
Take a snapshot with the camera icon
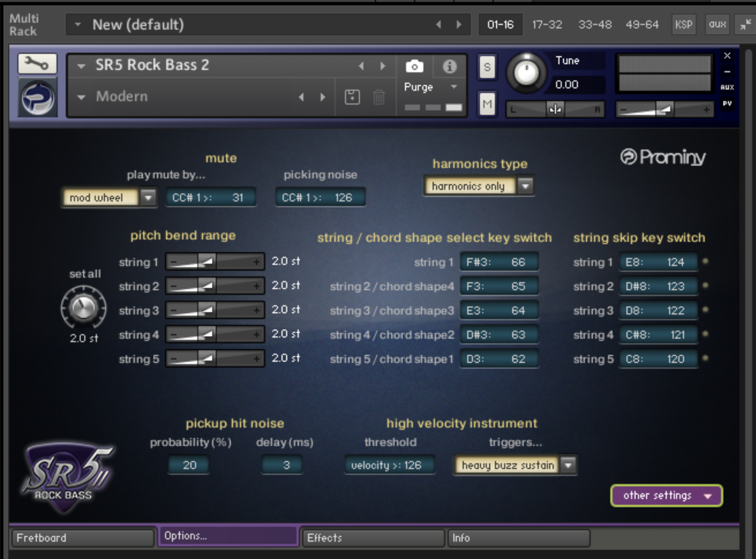(x=415, y=66)
